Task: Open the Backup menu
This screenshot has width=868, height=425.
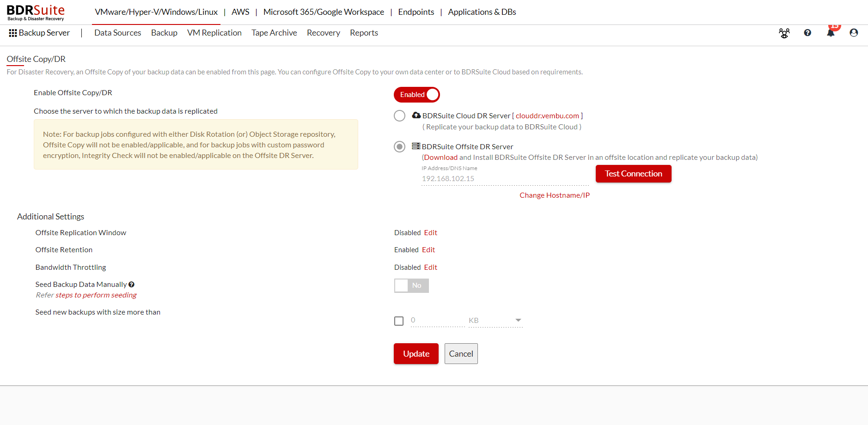Action: [164, 33]
